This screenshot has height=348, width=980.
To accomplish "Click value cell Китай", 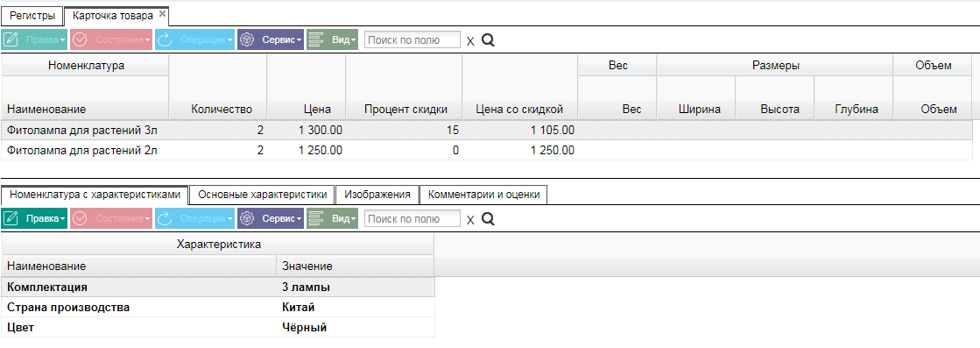I will [x=355, y=308].
